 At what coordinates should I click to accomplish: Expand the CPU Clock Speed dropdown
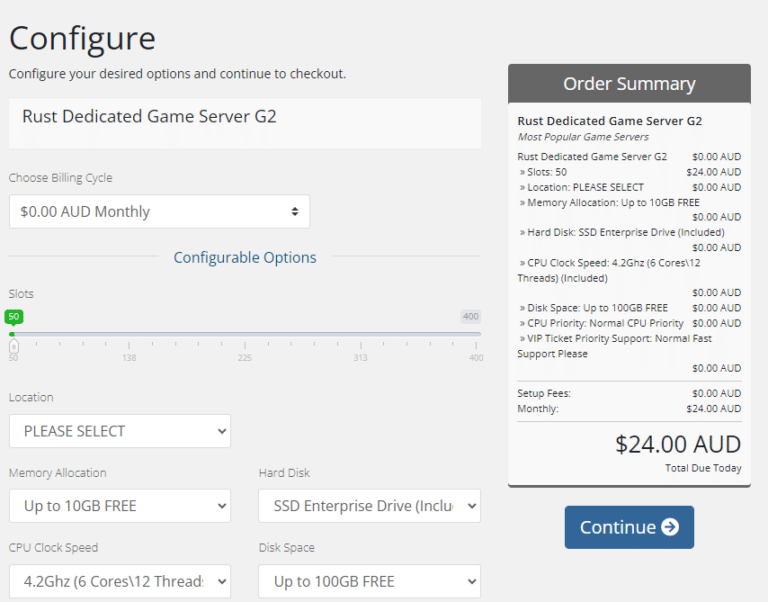click(x=119, y=581)
